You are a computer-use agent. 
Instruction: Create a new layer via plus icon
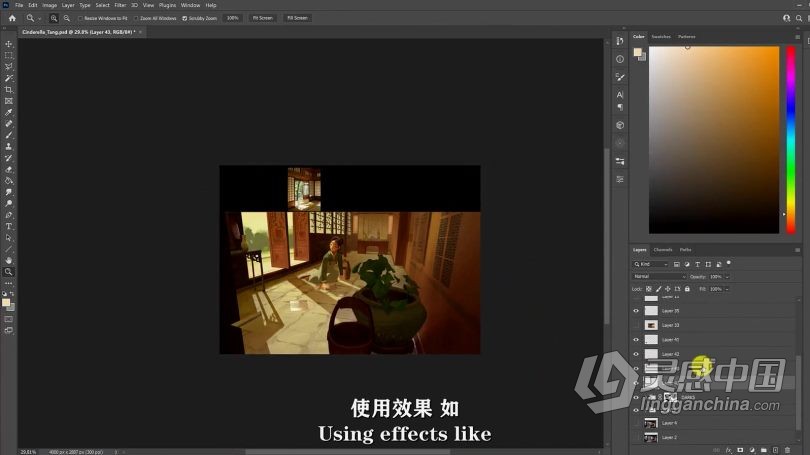[x=775, y=450]
